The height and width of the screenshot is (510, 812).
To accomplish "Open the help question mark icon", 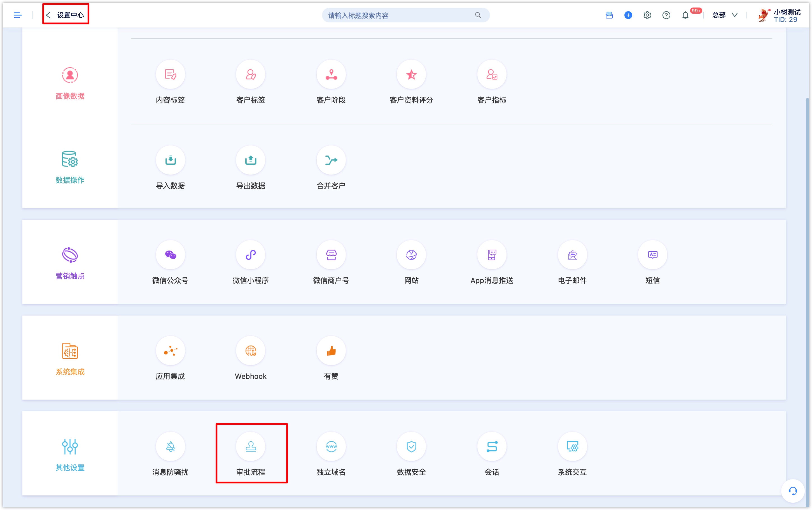I will pos(666,15).
